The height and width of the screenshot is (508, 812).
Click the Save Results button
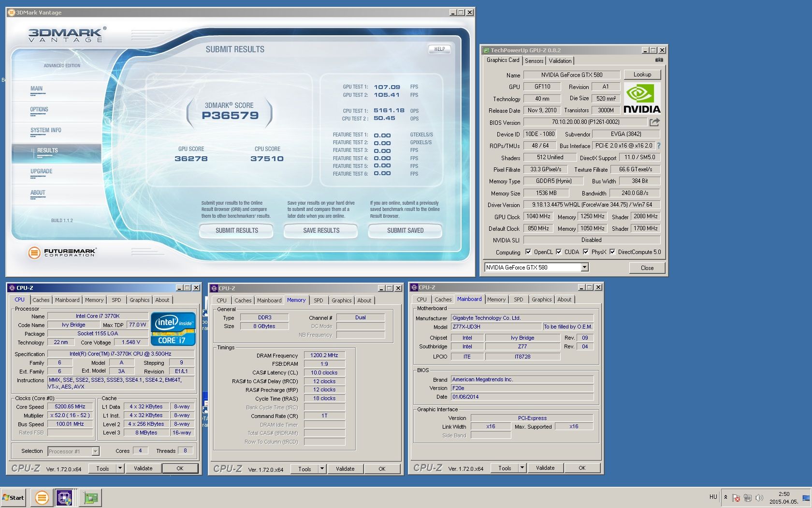point(321,231)
